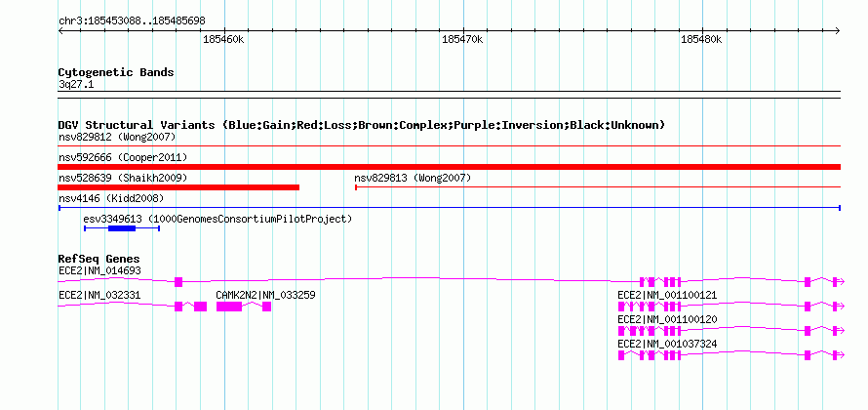Click the ECE2|NM_001100120 gene label

pos(667,319)
